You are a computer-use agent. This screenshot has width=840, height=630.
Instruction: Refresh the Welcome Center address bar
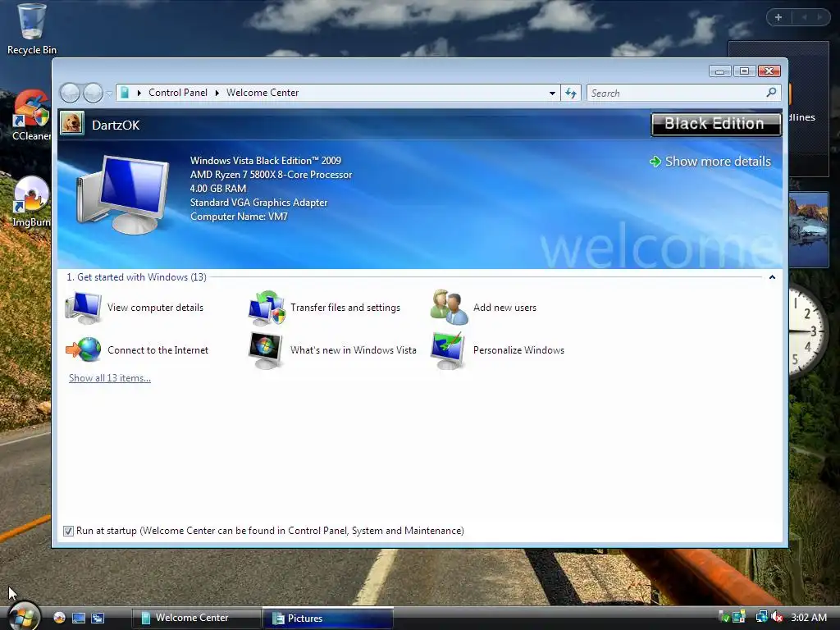(x=571, y=94)
